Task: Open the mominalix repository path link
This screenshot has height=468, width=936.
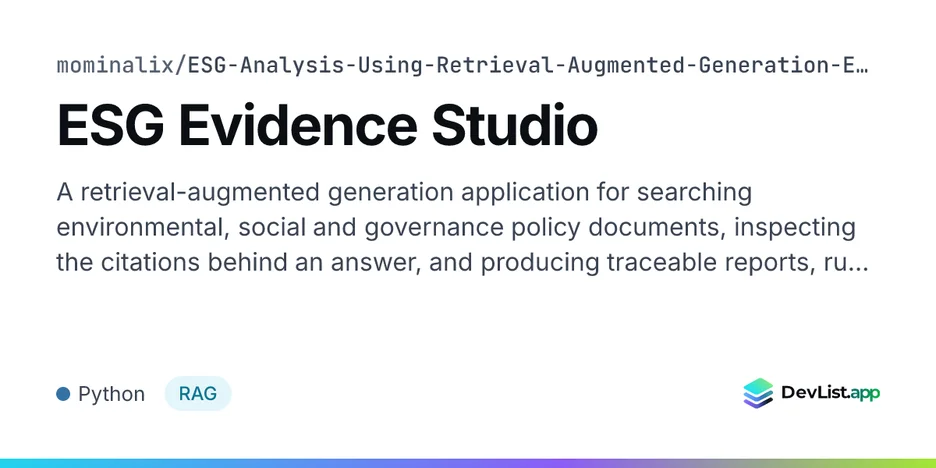Action: click(x=461, y=65)
